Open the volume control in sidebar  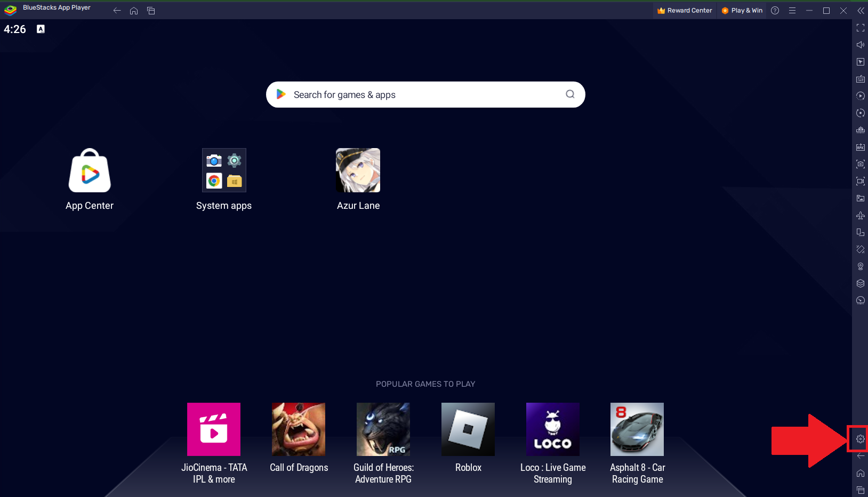click(861, 45)
